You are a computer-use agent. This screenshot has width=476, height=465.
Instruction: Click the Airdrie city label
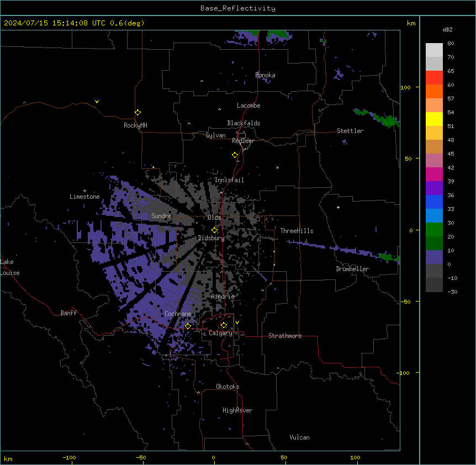click(x=223, y=297)
